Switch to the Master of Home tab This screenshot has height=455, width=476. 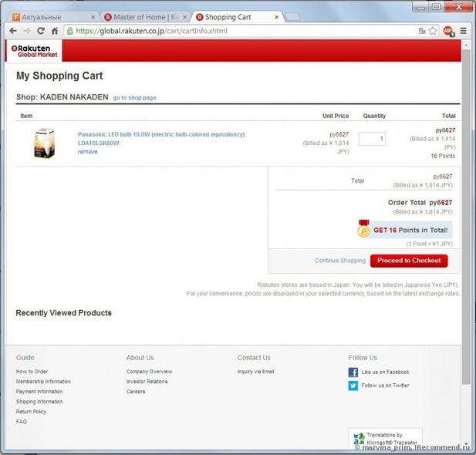pos(146,17)
